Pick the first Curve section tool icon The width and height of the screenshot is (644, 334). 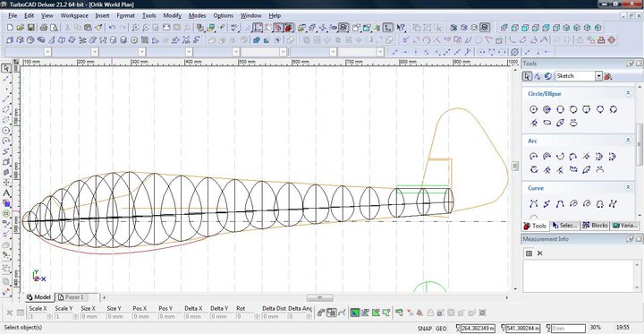pos(533,203)
